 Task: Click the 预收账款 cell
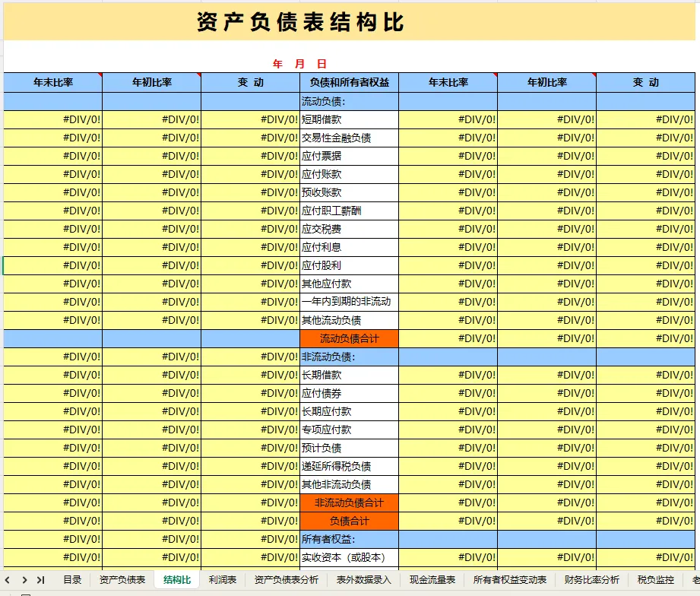point(349,192)
